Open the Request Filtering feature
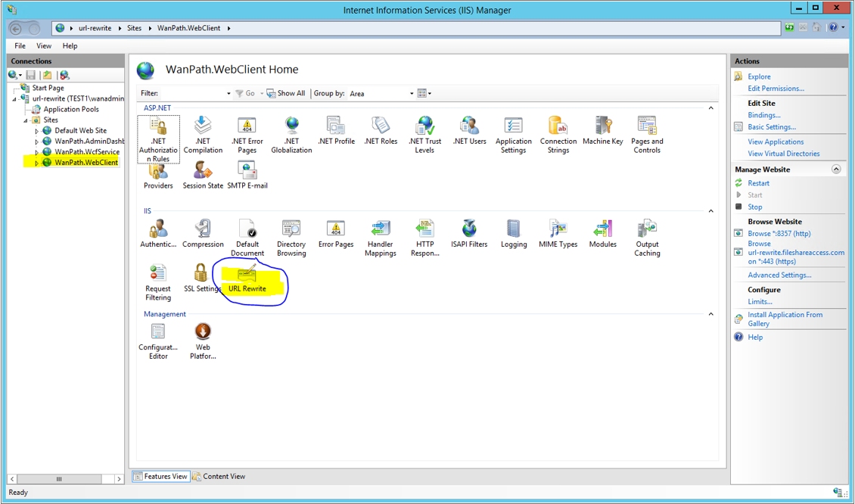The height and width of the screenshot is (504, 855). [x=158, y=282]
